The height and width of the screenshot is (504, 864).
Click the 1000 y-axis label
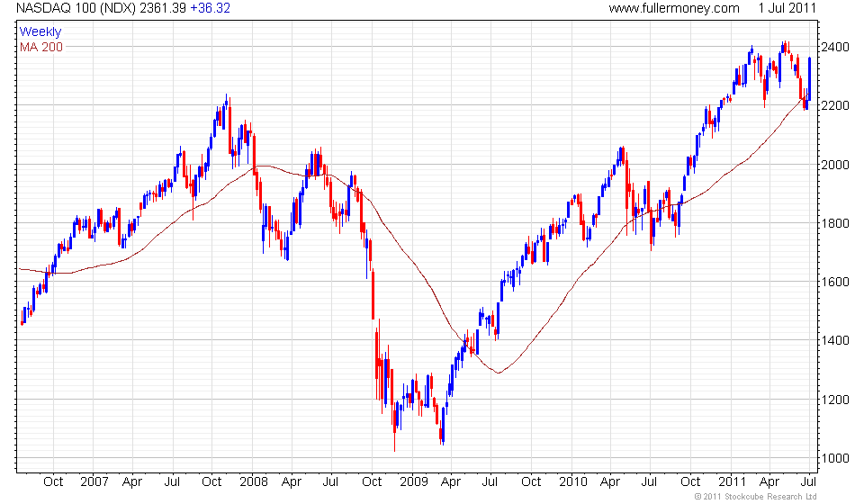[x=835, y=458]
